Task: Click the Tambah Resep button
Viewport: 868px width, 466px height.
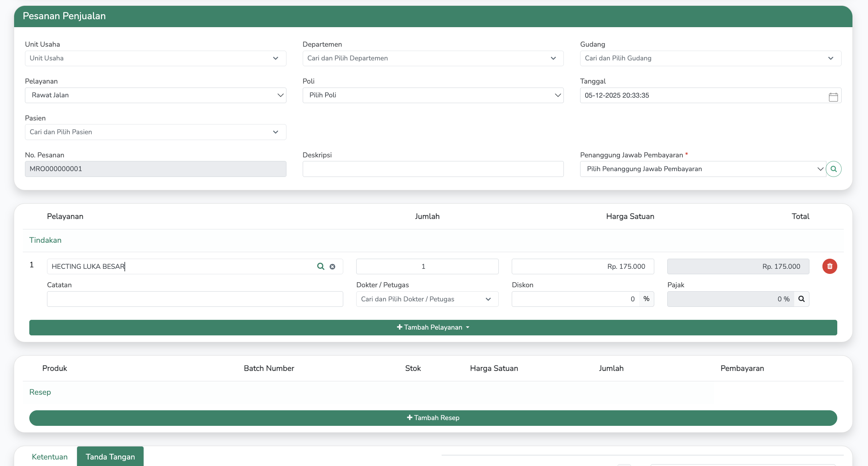Action: pos(433,418)
